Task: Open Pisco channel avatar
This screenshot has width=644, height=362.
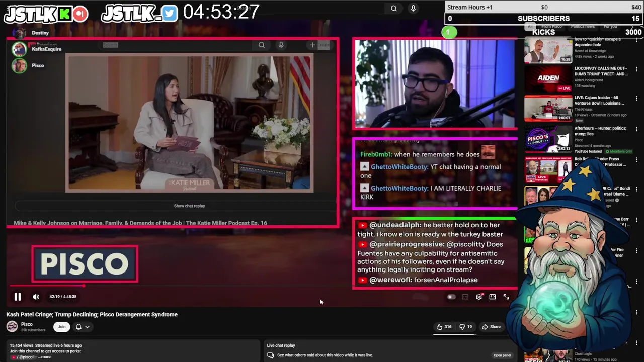Action: coord(12,326)
